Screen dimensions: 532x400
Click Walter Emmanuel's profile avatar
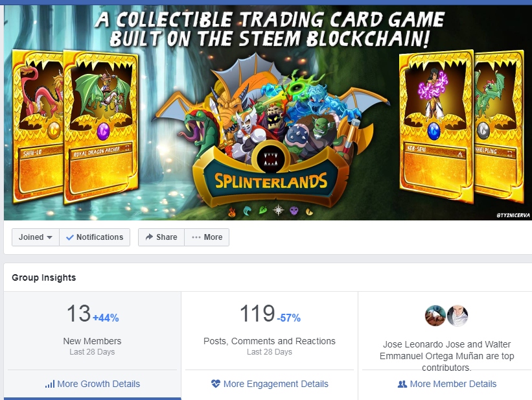[x=457, y=316]
